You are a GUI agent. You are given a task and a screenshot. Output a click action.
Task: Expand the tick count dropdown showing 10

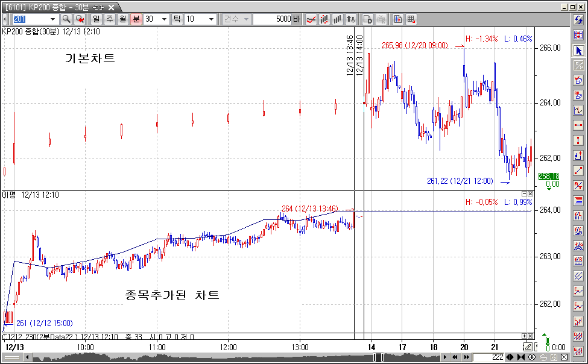click(211, 19)
